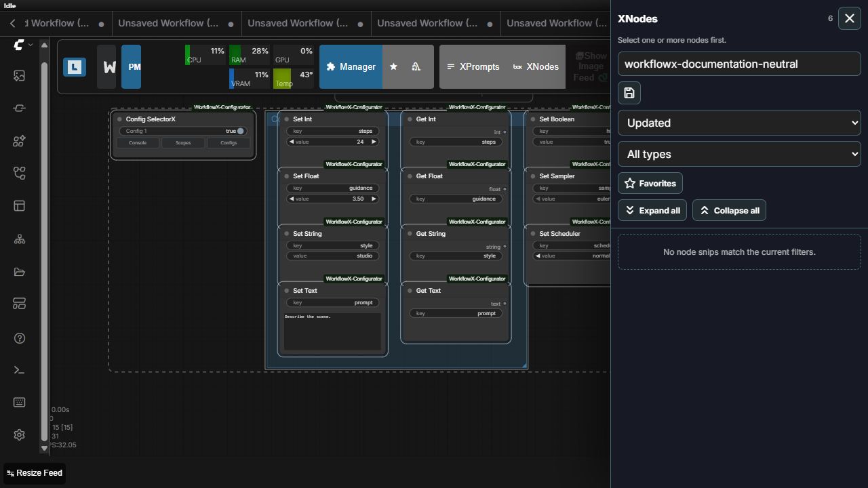Go back with the tab strip left arrow
The width and height of the screenshot is (868, 488).
tap(12, 23)
